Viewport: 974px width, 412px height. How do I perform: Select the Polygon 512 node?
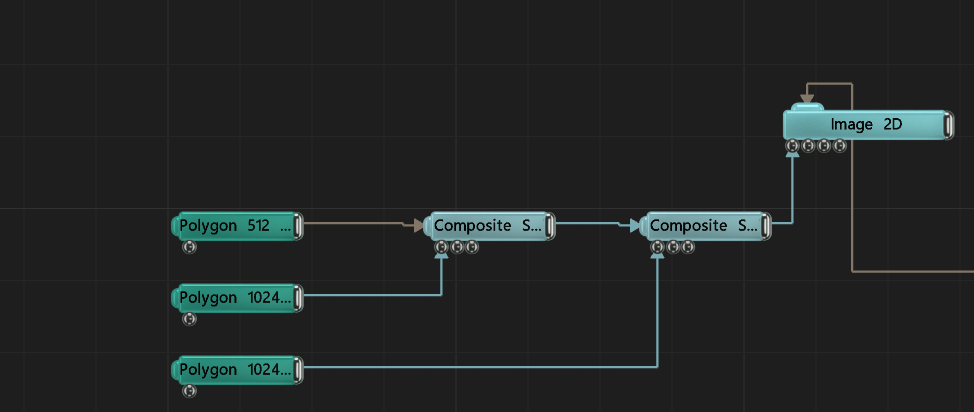(x=237, y=226)
